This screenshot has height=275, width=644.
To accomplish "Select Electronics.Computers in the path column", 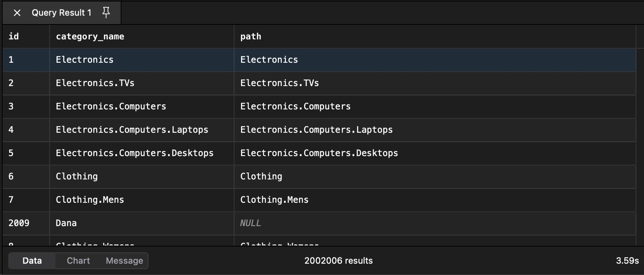I will coord(295,106).
